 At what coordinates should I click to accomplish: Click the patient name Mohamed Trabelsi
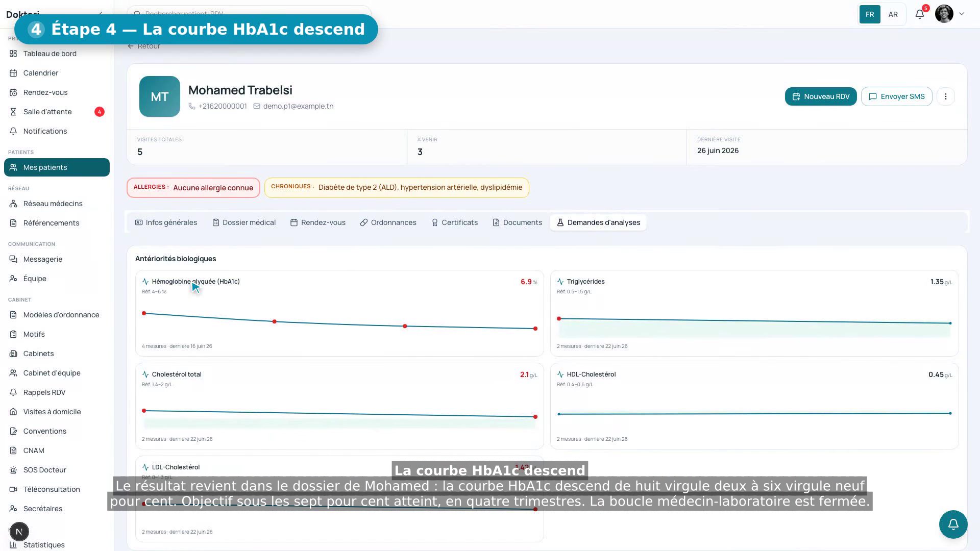240,90
